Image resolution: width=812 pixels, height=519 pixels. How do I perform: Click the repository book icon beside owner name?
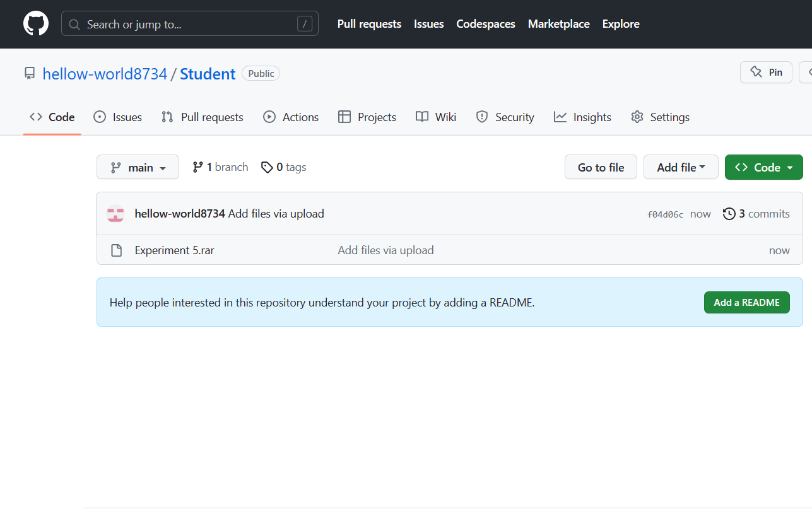click(x=30, y=73)
